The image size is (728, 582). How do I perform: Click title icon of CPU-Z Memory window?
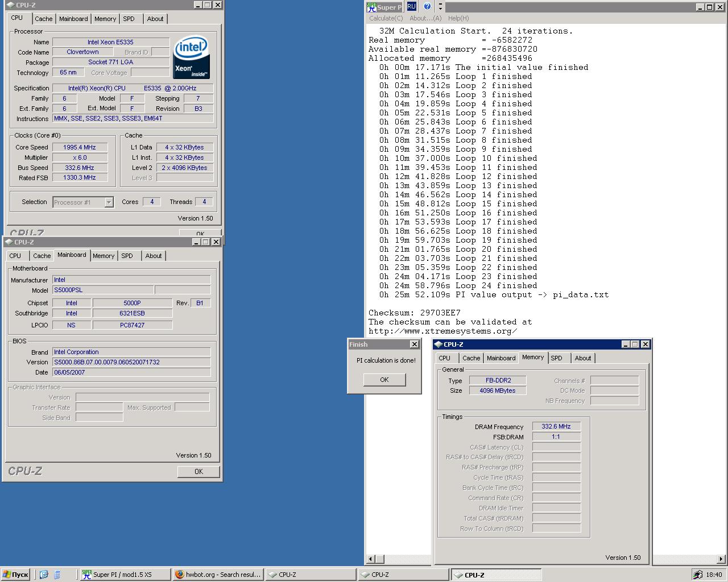pos(438,344)
